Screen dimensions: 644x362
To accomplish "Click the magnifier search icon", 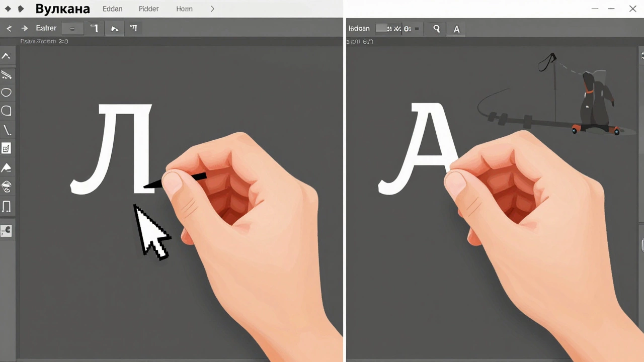I will (x=436, y=29).
